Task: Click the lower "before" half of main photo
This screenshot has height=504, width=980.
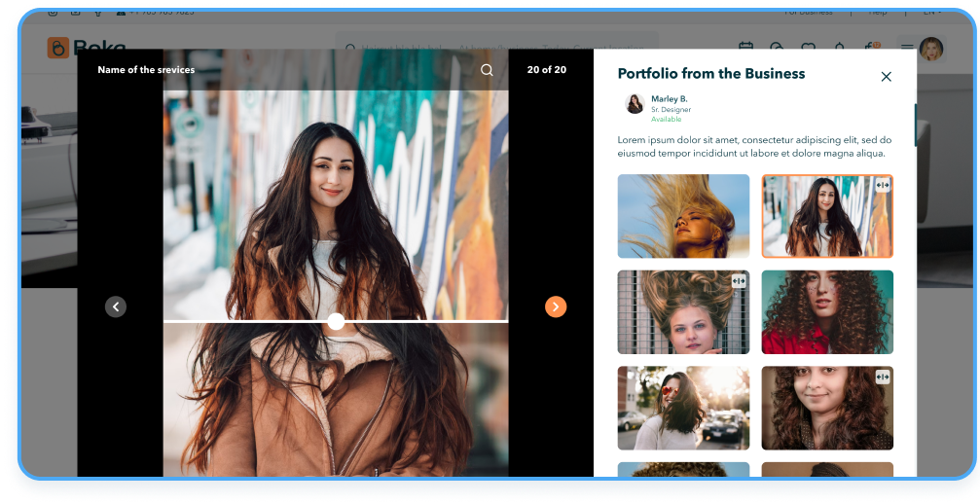Action: tap(337, 400)
